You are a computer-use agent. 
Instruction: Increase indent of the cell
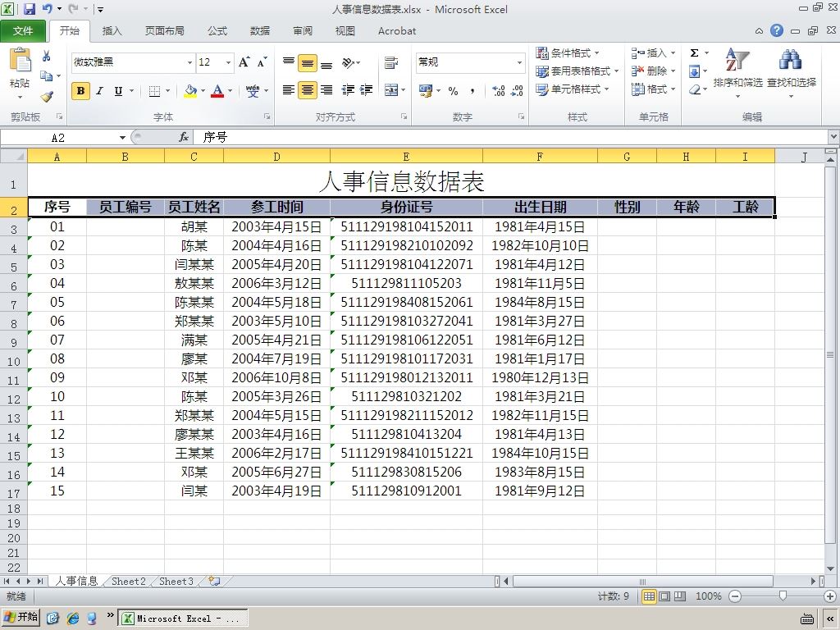pos(367,90)
